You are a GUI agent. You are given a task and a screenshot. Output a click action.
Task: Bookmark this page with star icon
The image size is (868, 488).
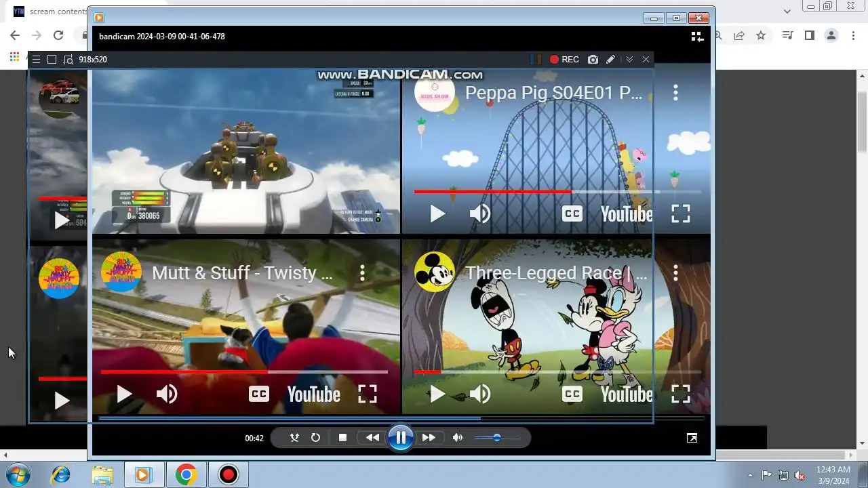click(x=761, y=35)
